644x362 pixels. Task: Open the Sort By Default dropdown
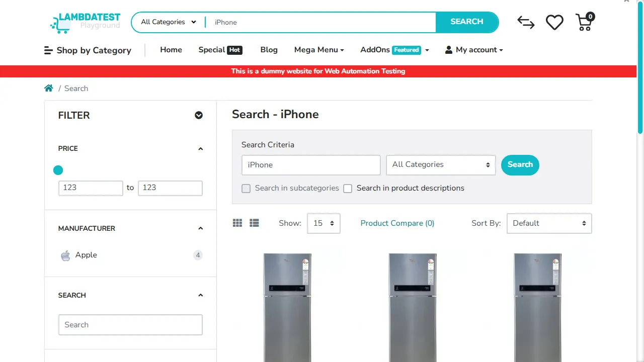549,223
